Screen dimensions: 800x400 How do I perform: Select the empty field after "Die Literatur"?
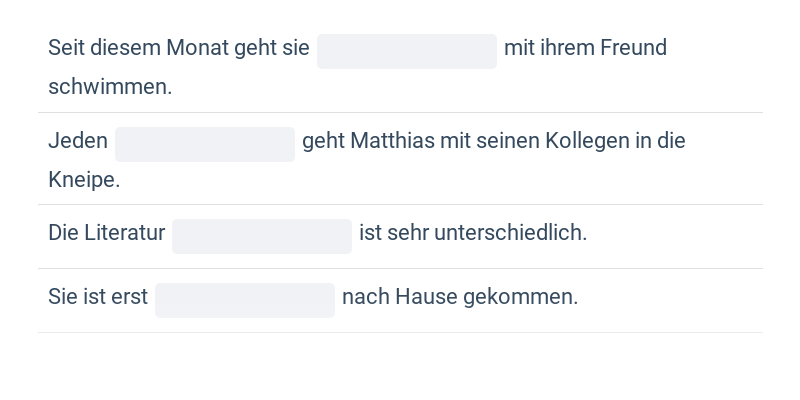pos(261,236)
